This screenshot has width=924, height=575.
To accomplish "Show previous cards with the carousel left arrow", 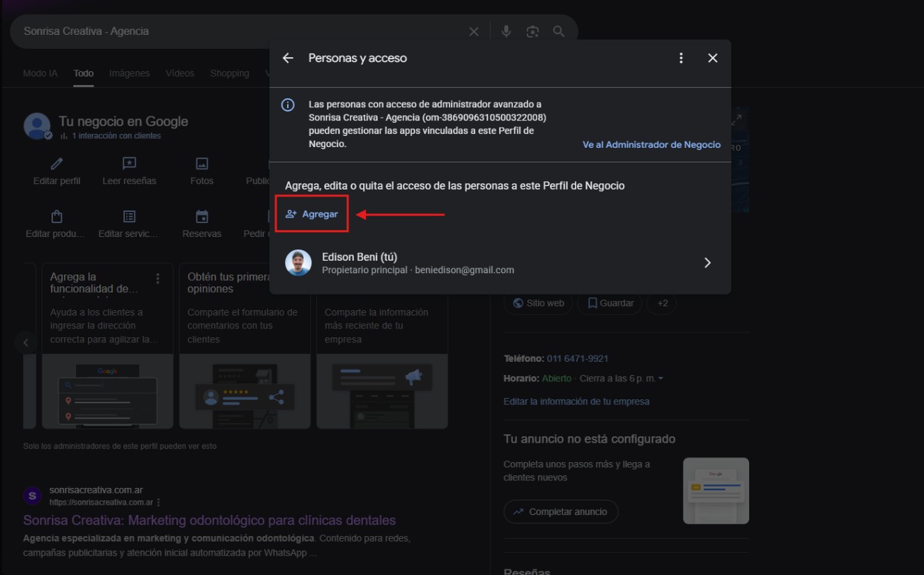I will [26, 342].
